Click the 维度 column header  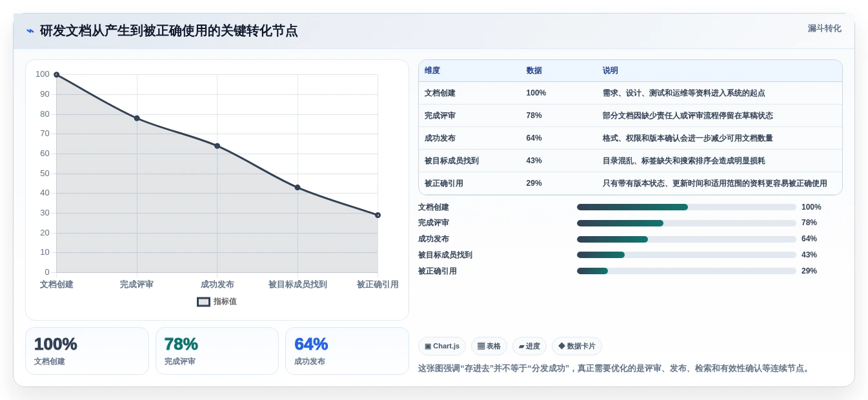pyautogui.click(x=432, y=71)
